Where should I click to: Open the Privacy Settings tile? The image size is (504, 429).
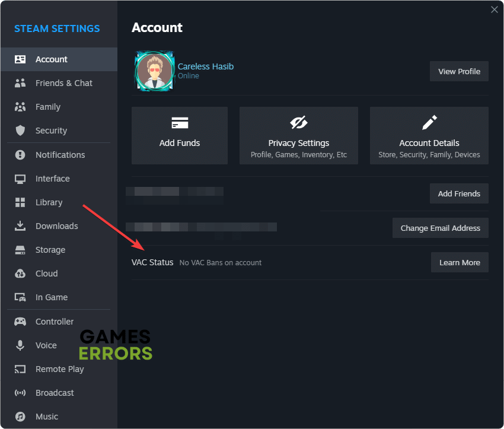(x=298, y=135)
